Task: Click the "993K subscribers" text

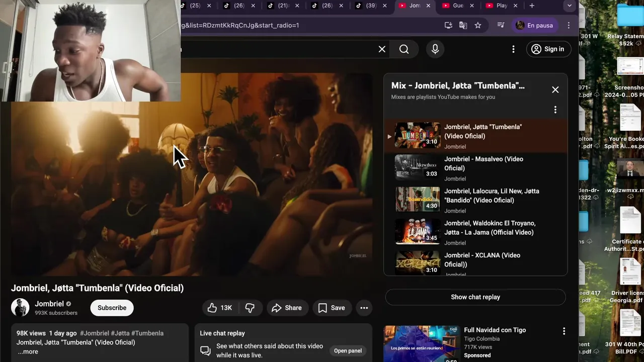Action: [56, 313]
